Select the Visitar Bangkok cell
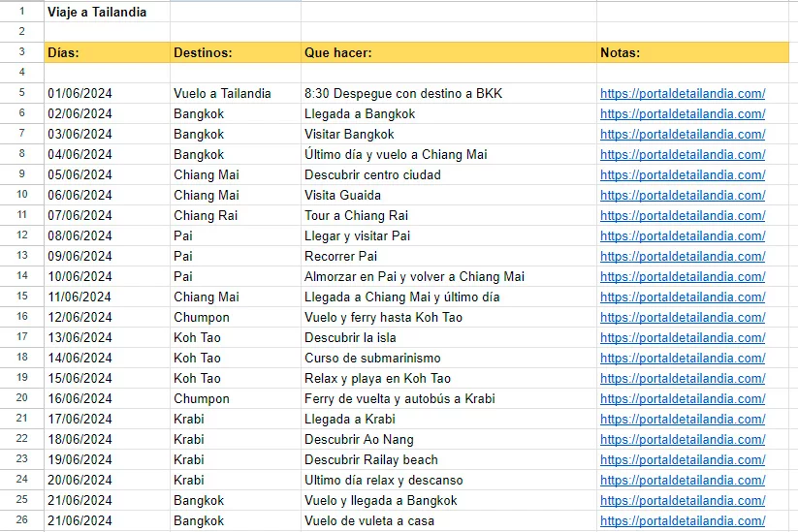The height and width of the screenshot is (532, 798). point(448,135)
